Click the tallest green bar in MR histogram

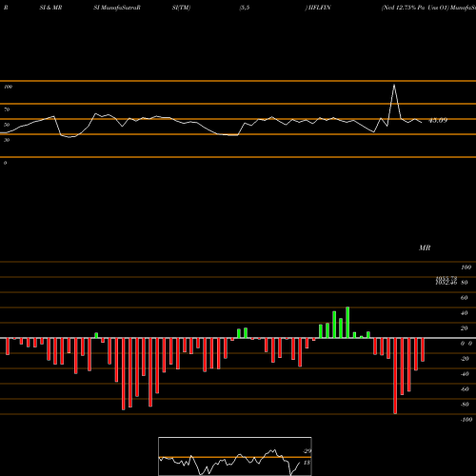click(347, 323)
